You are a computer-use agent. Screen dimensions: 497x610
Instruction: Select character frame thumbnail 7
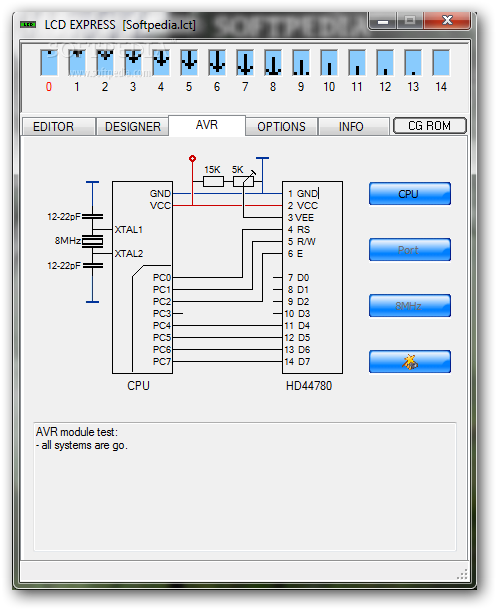coord(245,62)
